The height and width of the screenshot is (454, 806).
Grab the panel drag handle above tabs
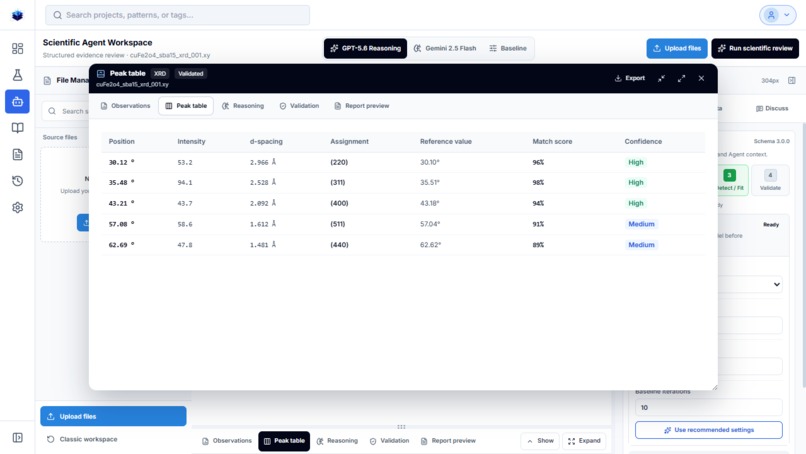pos(401,427)
